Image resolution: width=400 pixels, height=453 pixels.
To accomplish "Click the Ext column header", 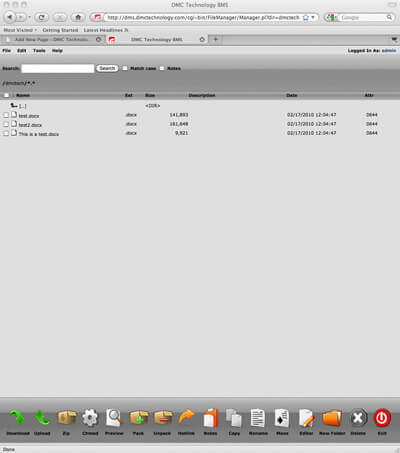I will pyautogui.click(x=129, y=95).
